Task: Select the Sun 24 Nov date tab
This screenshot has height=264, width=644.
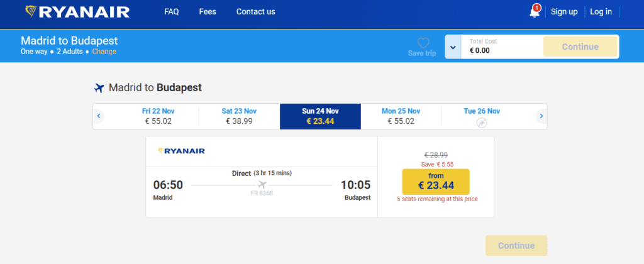Action: pyautogui.click(x=320, y=116)
